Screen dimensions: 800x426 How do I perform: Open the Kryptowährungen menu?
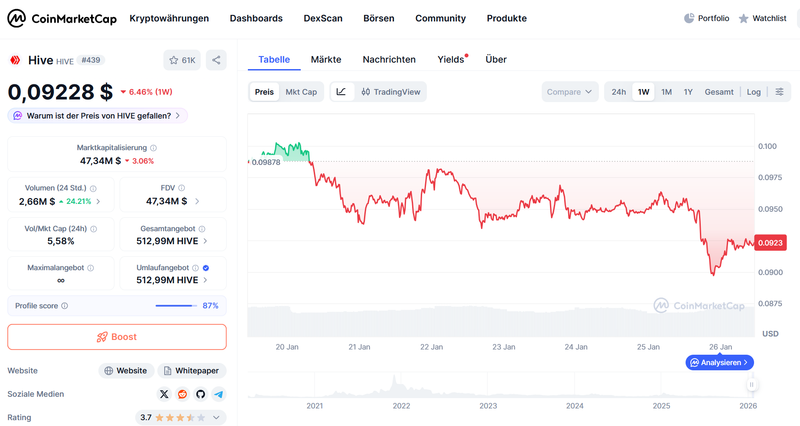tap(169, 18)
